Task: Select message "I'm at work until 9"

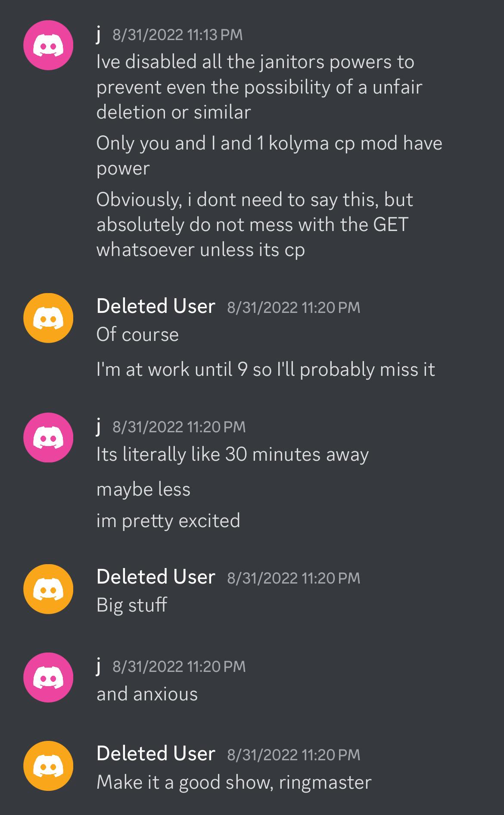Action: (x=266, y=370)
